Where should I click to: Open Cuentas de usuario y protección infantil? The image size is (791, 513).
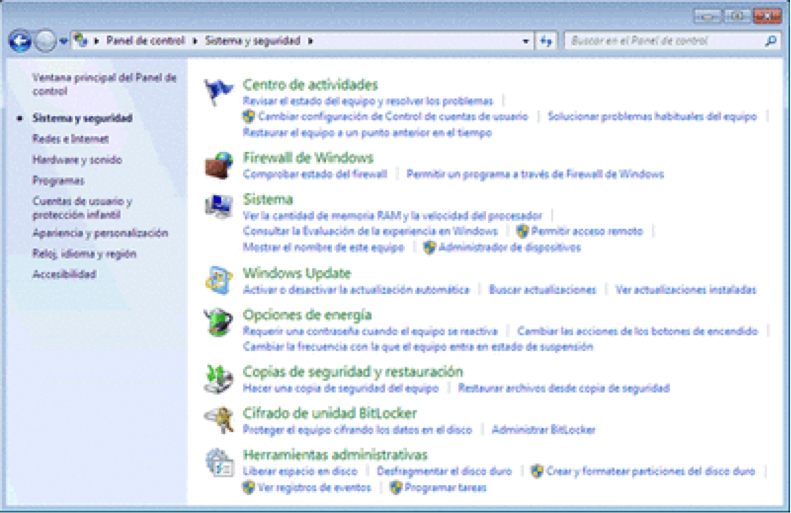(82, 207)
